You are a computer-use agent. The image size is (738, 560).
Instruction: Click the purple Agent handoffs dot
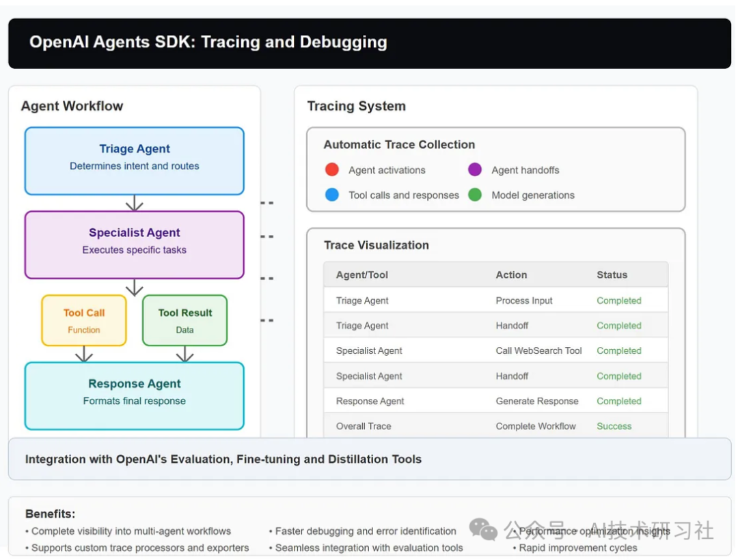[475, 170]
